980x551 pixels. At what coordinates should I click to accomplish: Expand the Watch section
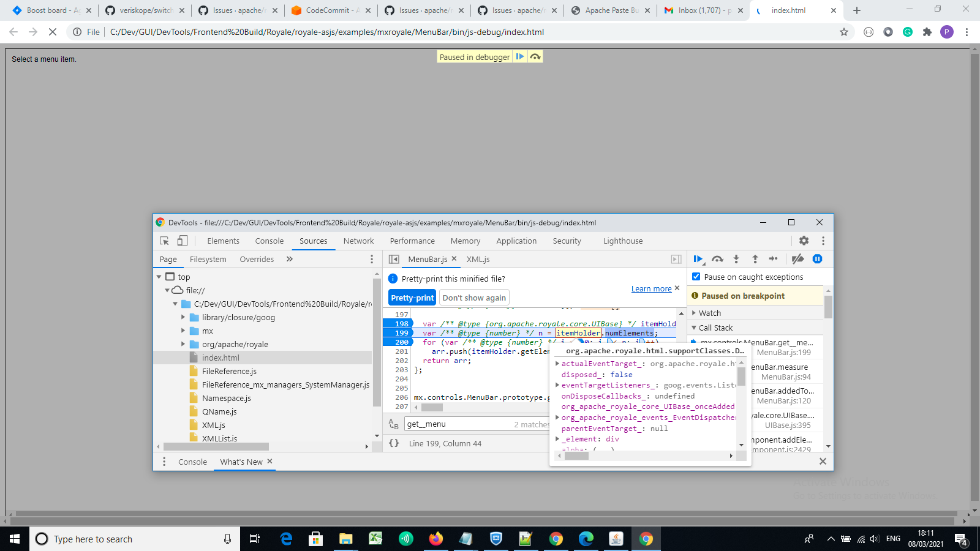tap(694, 313)
